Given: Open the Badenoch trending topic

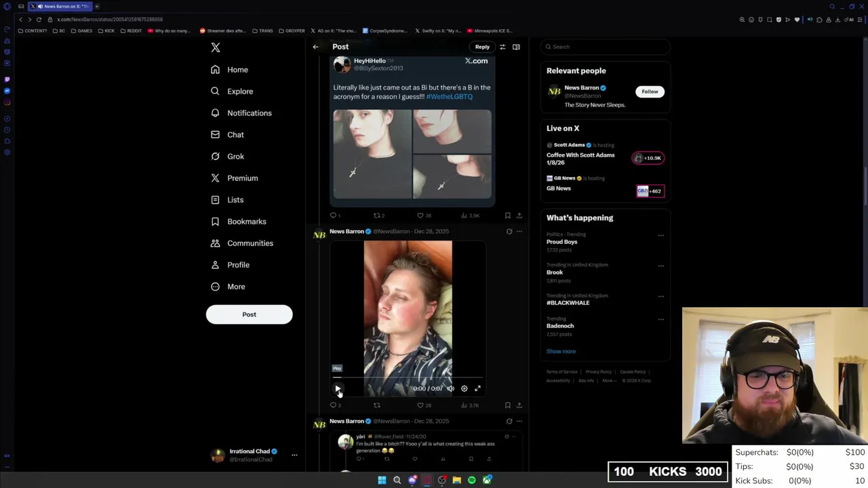Looking at the screenshot, I should point(560,326).
